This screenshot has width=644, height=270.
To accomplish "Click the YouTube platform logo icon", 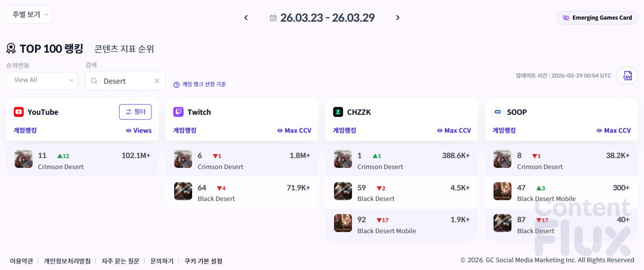I will tap(19, 112).
